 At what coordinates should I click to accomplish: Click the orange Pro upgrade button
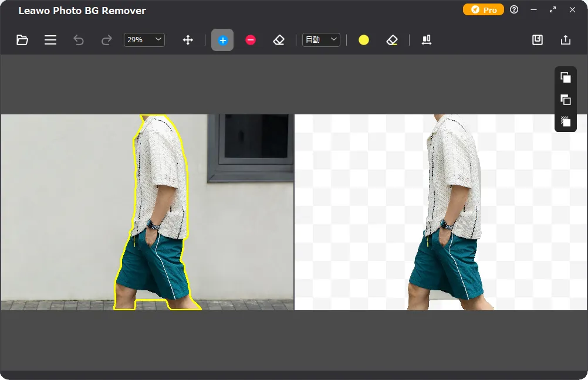[484, 10]
